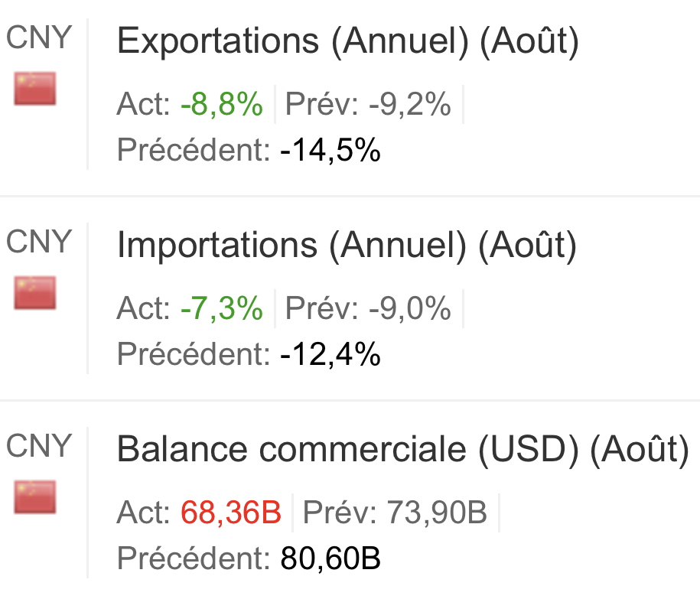Open Balance commerciale (USD) (Août) title
Image resolution: width=700 pixels, height=599 pixels.
click(402, 450)
